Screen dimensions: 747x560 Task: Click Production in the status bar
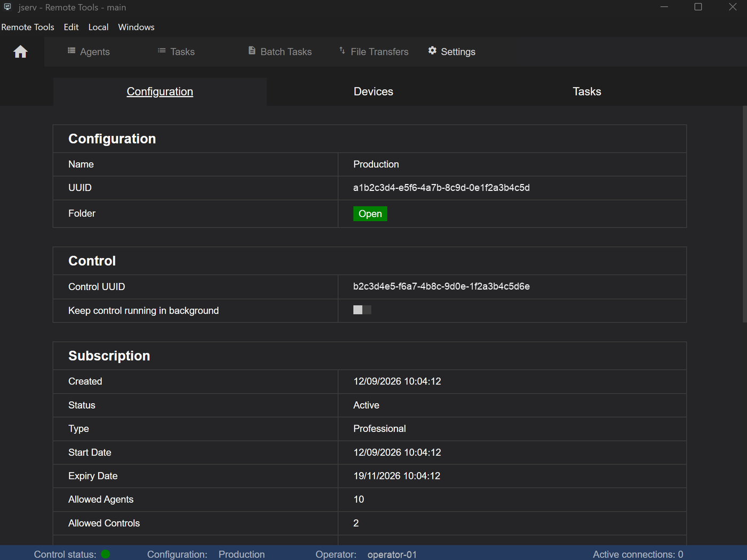pyautogui.click(x=242, y=555)
